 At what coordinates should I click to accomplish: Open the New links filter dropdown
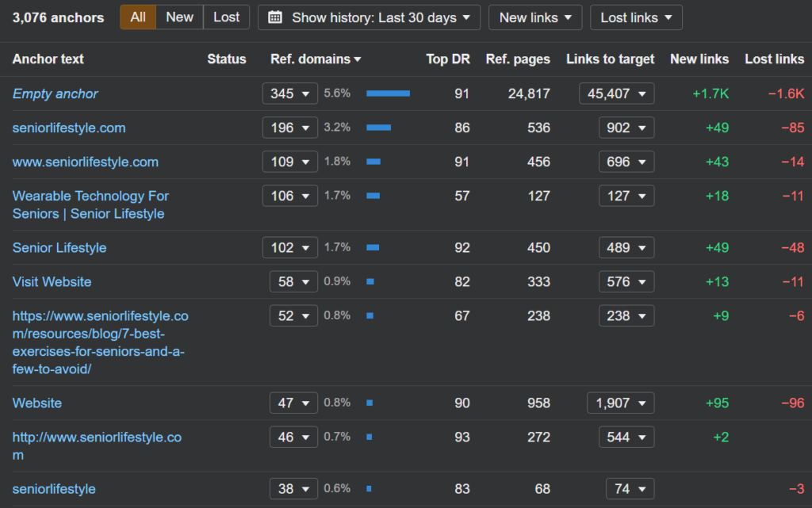click(x=535, y=17)
